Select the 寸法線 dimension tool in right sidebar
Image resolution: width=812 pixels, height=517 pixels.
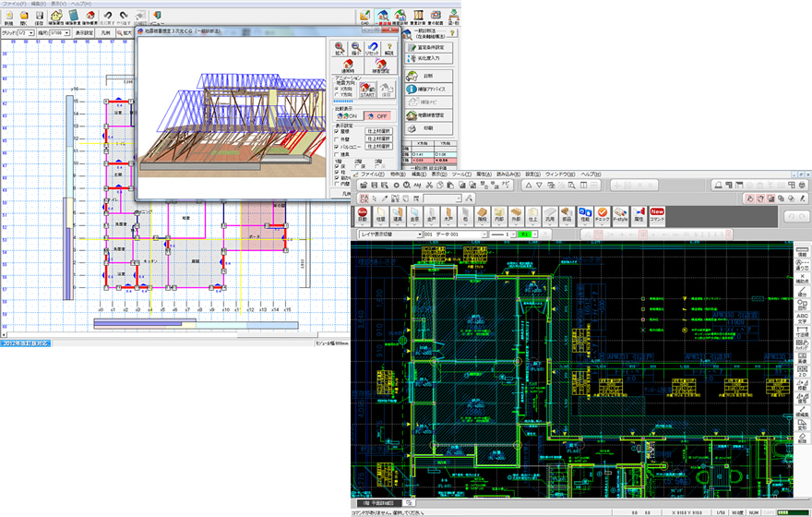click(802, 331)
